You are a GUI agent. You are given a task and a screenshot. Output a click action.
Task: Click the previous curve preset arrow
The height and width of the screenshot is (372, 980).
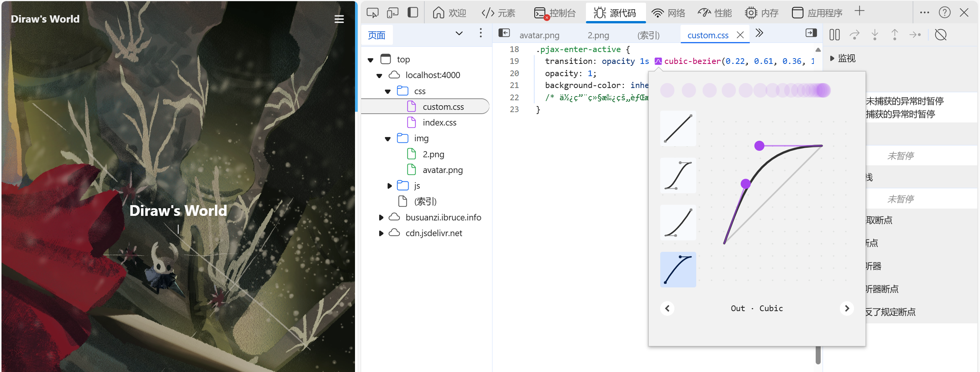tap(667, 308)
